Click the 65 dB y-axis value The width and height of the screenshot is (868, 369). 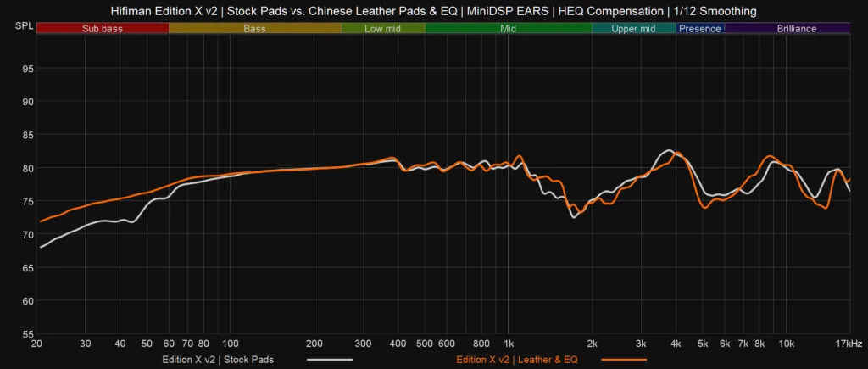point(28,268)
